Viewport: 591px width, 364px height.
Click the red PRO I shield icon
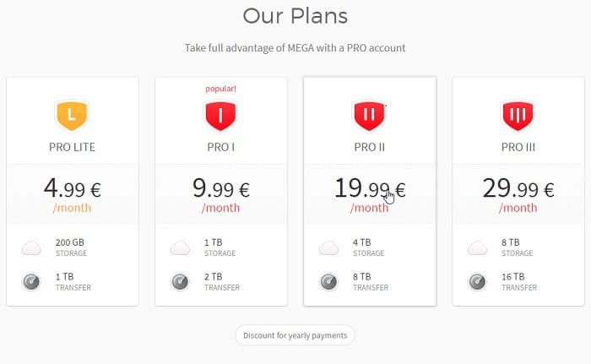[x=220, y=116]
